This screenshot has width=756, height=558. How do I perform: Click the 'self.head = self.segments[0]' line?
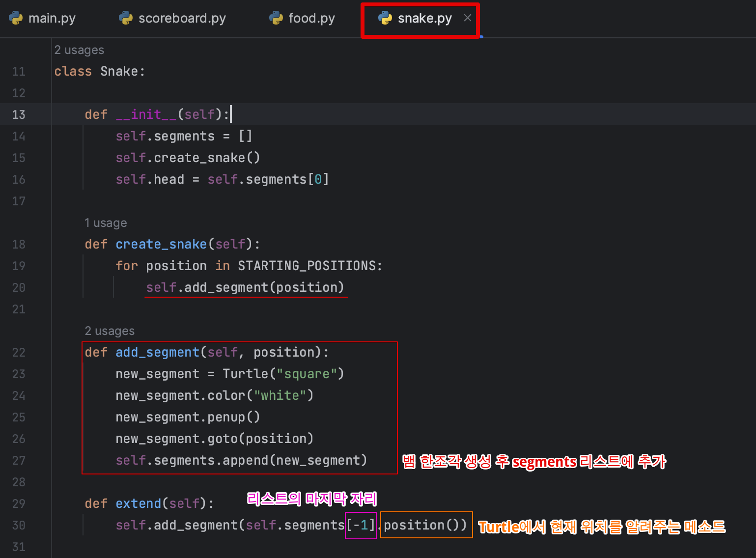pyautogui.click(x=223, y=179)
